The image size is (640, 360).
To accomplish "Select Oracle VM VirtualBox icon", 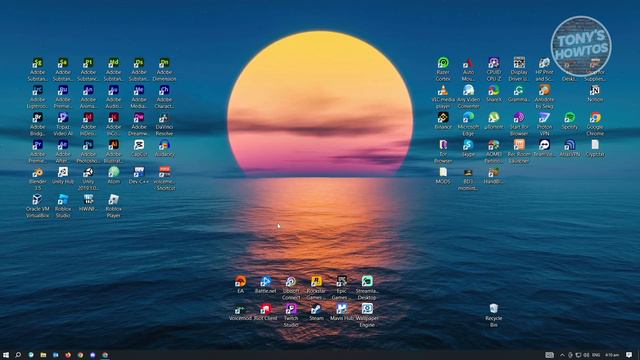I will point(38,200).
